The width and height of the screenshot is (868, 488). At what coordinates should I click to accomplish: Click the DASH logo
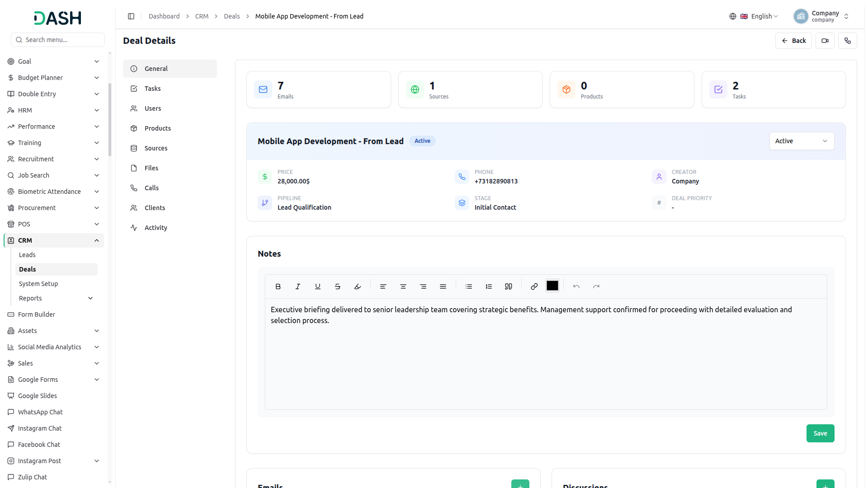[57, 18]
